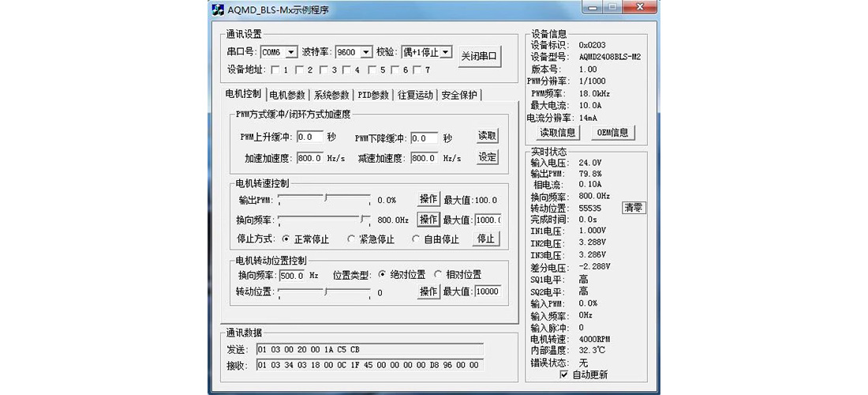The width and height of the screenshot is (868, 395).
Task: Click the 输出PWM slider track
Action: pyautogui.click(x=324, y=199)
